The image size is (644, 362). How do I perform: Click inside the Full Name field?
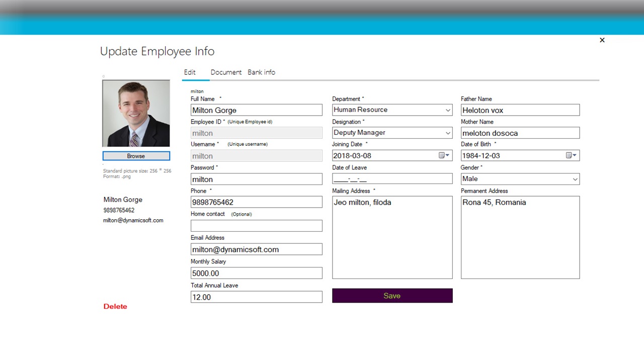click(256, 110)
